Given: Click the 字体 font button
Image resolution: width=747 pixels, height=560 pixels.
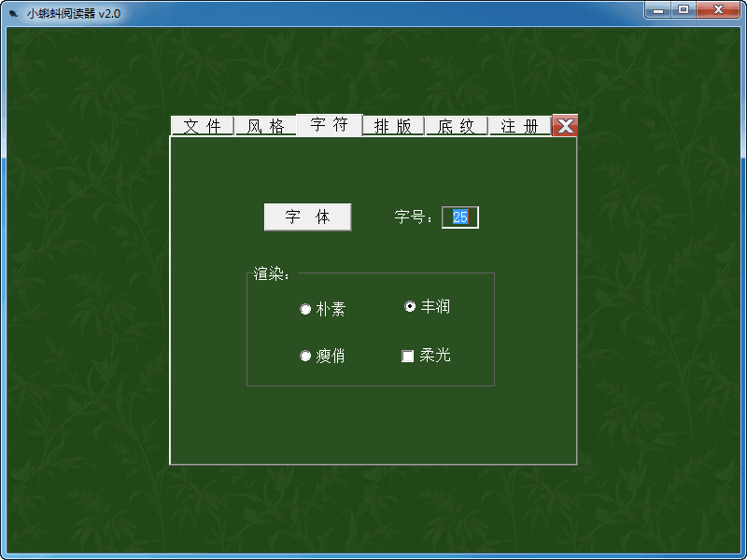Looking at the screenshot, I should [307, 217].
